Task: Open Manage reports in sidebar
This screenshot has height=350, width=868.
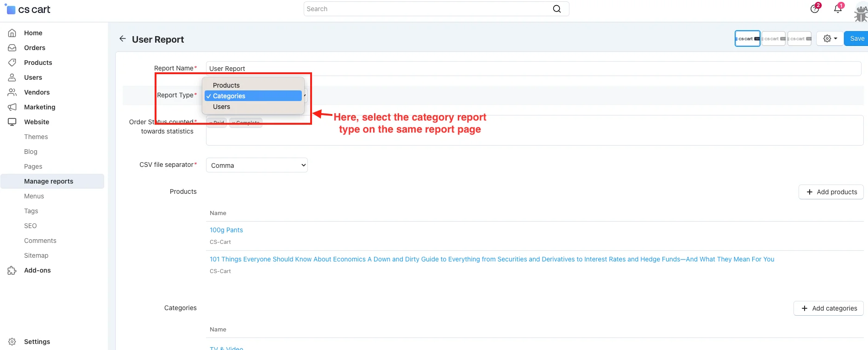Action: (x=49, y=181)
